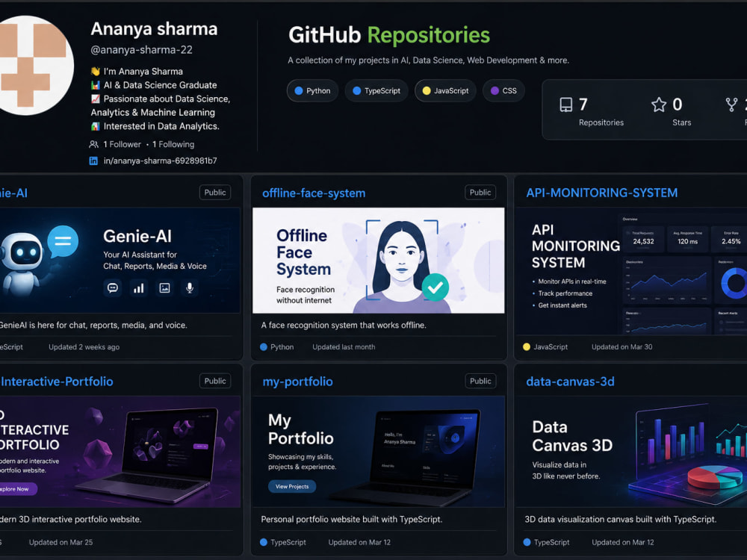The image size is (747, 560).
Task: Click the followers people icon
Action: coord(94,144)
